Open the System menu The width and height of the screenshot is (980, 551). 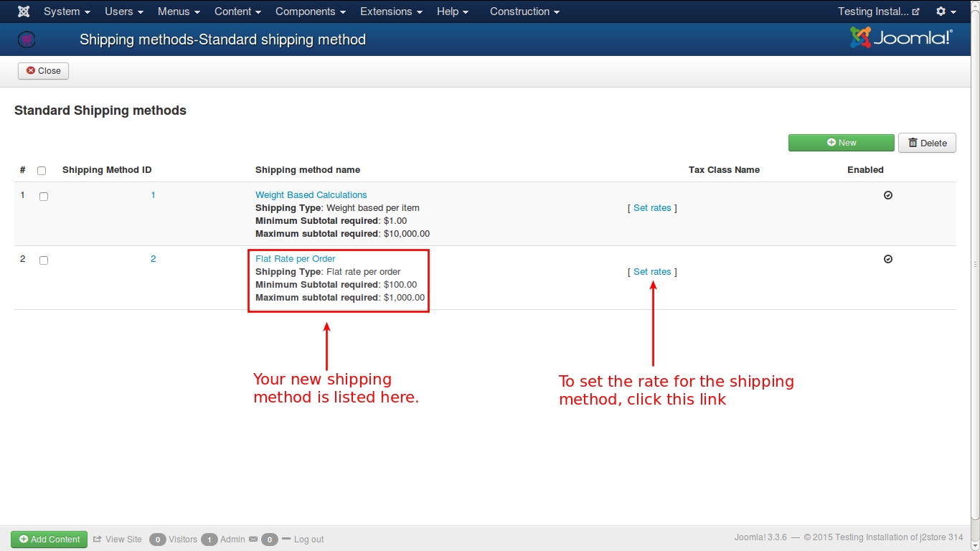click(x=67, y=11)
